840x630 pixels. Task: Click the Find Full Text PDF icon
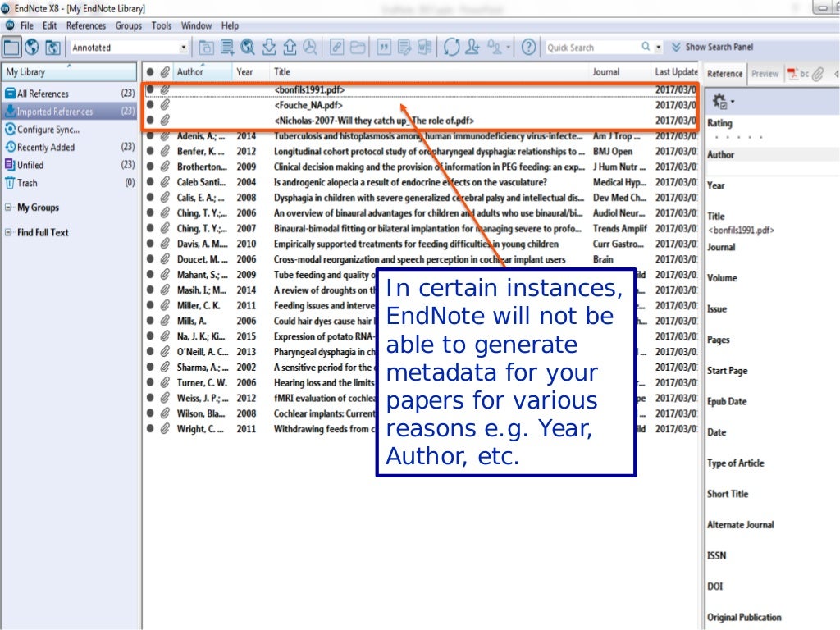[x=310, y=48]
